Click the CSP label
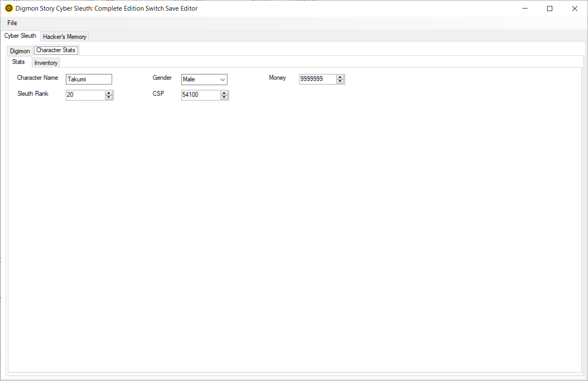 (x=158, y=94)
